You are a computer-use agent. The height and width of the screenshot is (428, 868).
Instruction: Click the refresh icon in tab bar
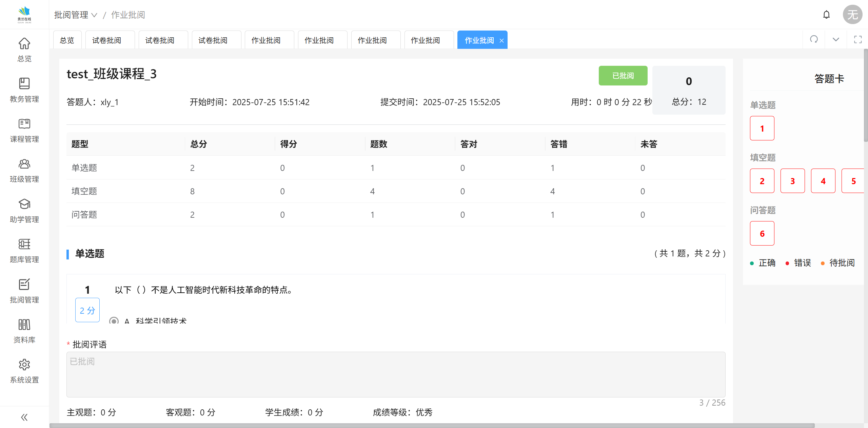click(x=814, y=39)
